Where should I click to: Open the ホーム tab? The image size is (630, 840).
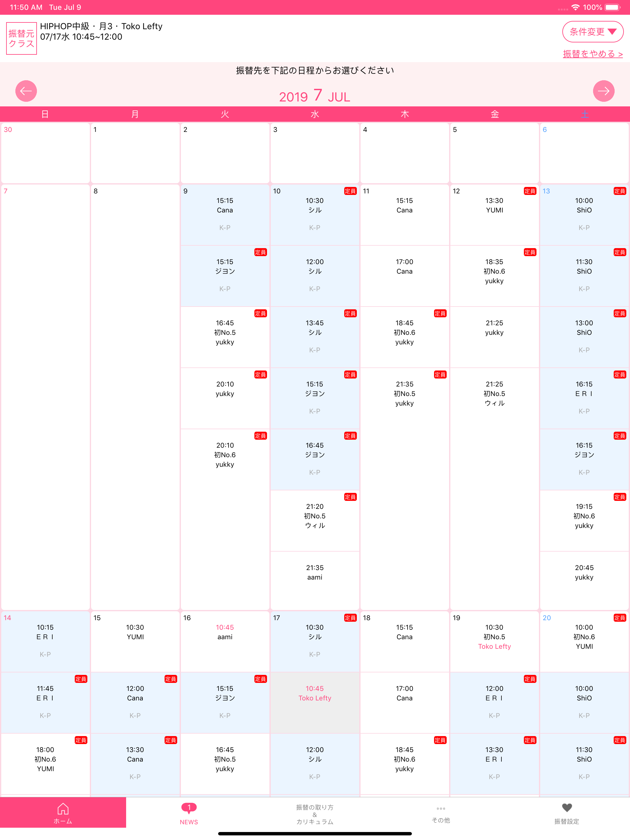63,812
